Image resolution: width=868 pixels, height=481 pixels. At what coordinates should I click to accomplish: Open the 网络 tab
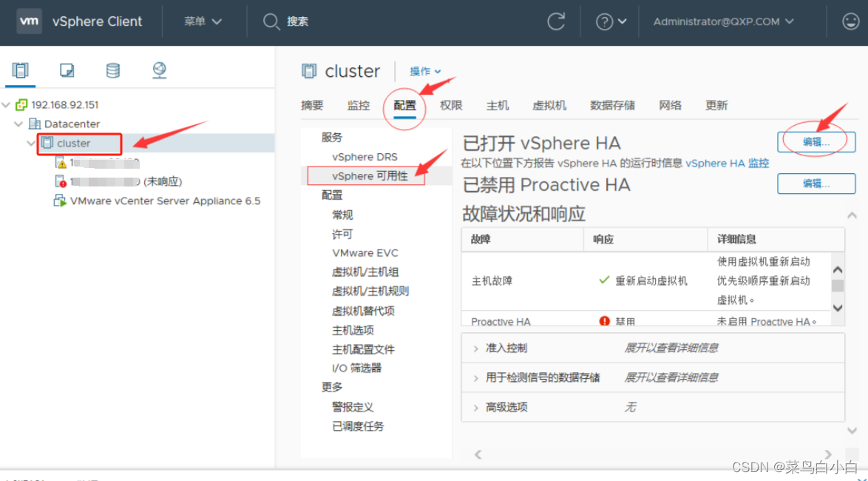tap(671, 105)
